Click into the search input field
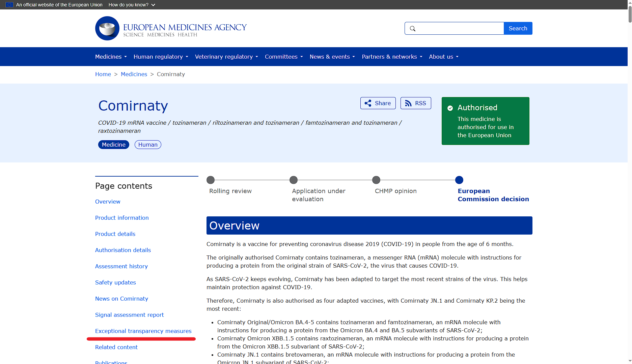Image resolution: width=632 pixels, height=364 pixels. pyautogui.click(x=454, y=28)
